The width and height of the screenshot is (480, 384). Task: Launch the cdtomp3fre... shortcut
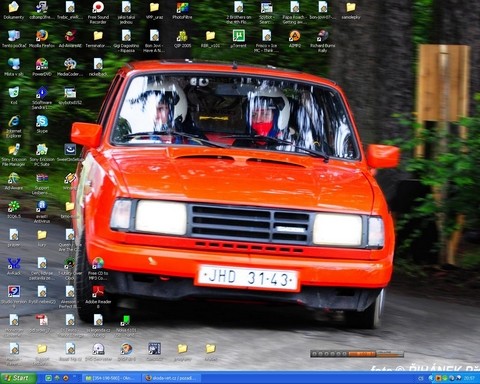(x=42, y=10)
